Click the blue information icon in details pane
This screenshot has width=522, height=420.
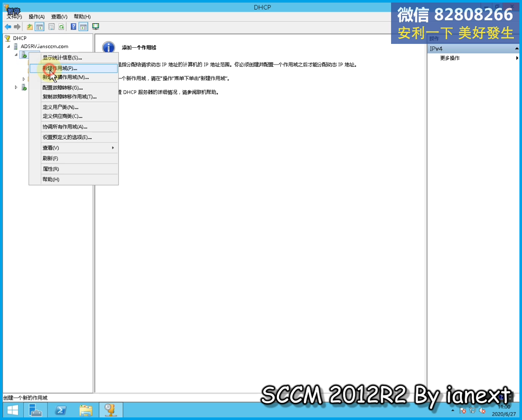click(x=109, y=48)
